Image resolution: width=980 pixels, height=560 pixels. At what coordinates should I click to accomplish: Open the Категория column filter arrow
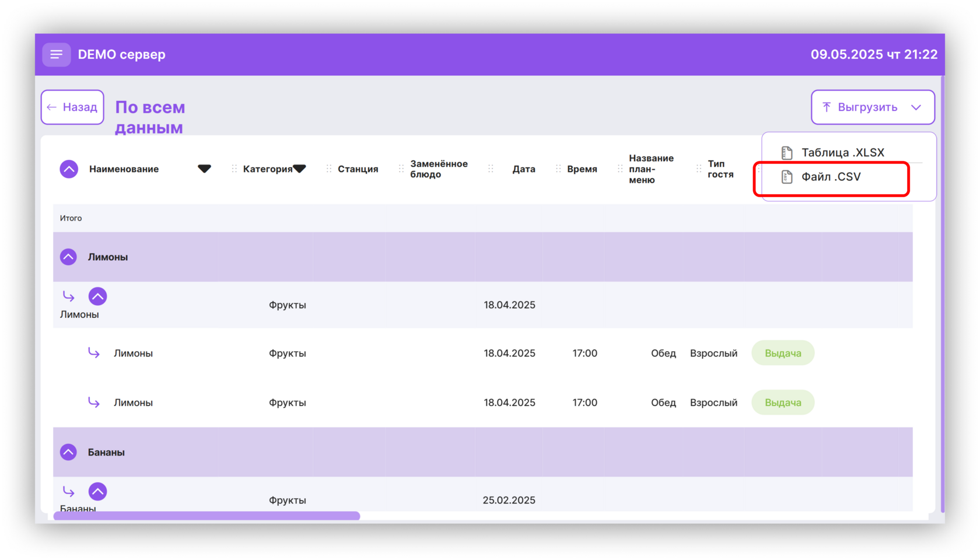(299, 169)
